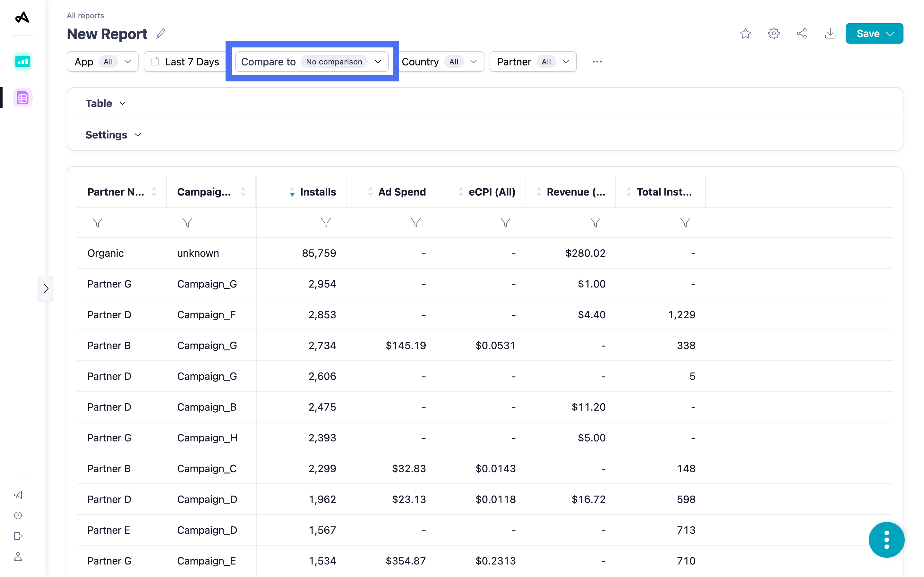Go to All reports link
This screenshot has width=924, height=577.
(85, 15)
